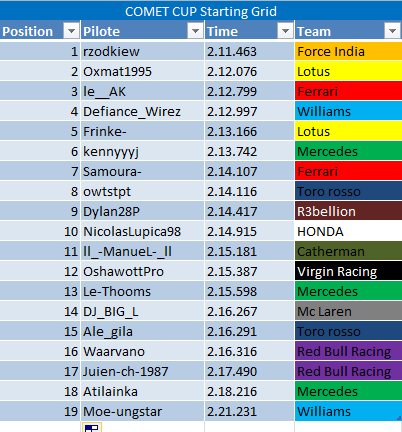Select position 19 cell
Image resolution: width=402 pixels, height=432 pixels.
pos(40,411)
